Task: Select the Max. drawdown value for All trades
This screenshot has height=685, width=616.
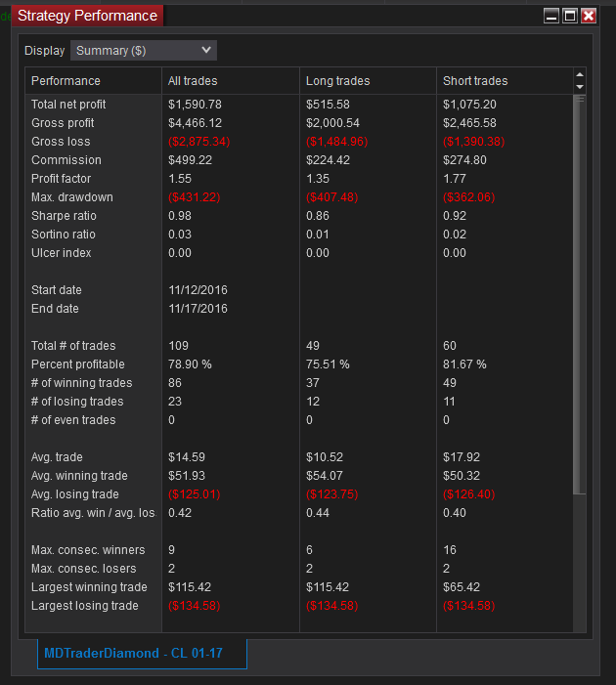Action: click(194, 197)
